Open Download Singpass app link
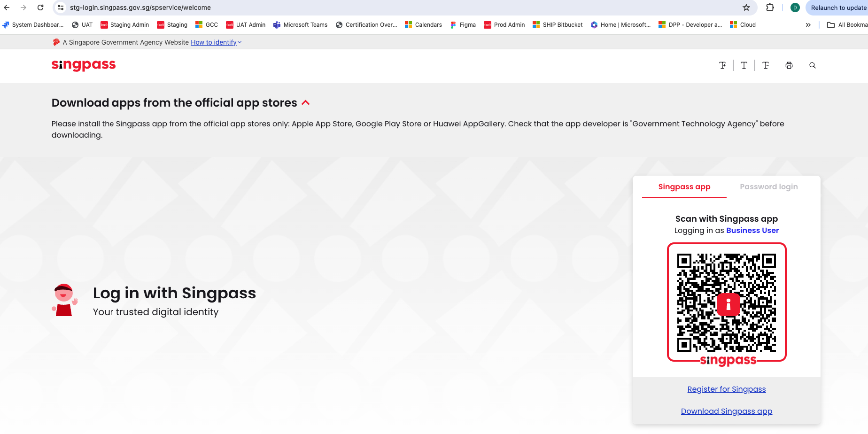This screenshot has height=434, width=868. pyautogui.click(x=727, y=411)
